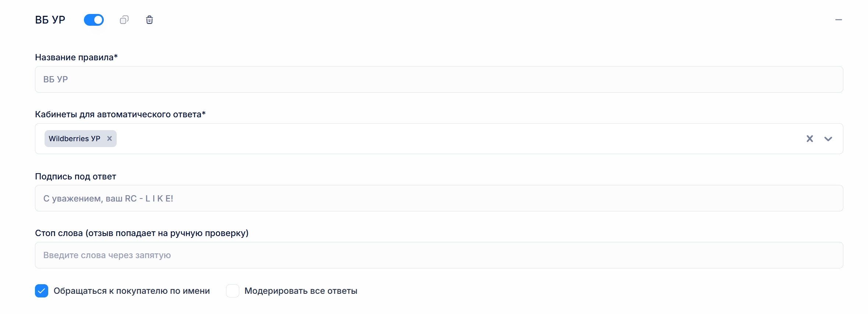This screenshot has height=314, width=868.
Task: Click the duplicate rule icon
Action: 124,20
